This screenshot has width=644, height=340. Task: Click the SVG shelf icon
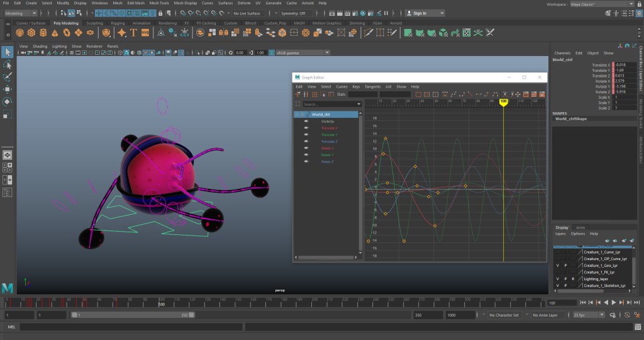(x=145, y=33)
